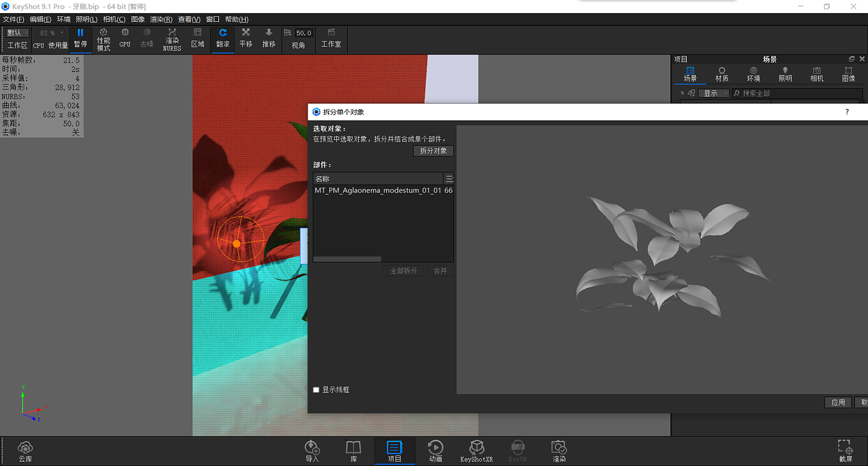Toggle GPU rendering mode

(x=125, y=38)
